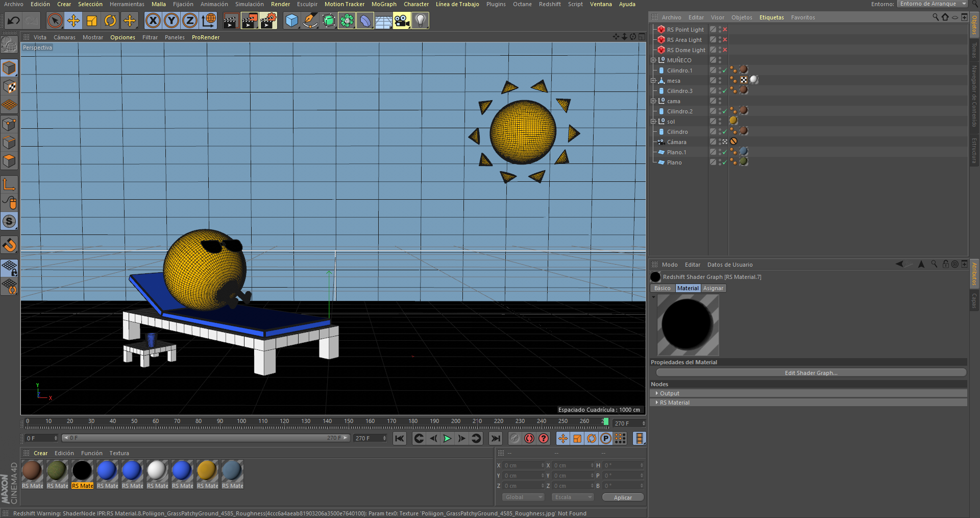Switch to Model mode cube icon
The width and height of the screenshot is (980, 518).
9,68
